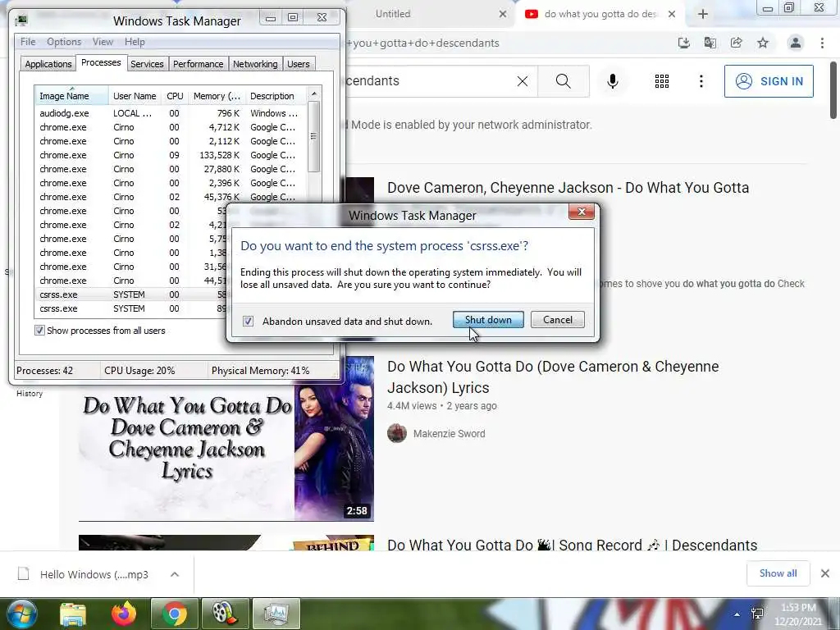Open Makenzie Sword channel link

pyautogui.click(x=449, y=433)
